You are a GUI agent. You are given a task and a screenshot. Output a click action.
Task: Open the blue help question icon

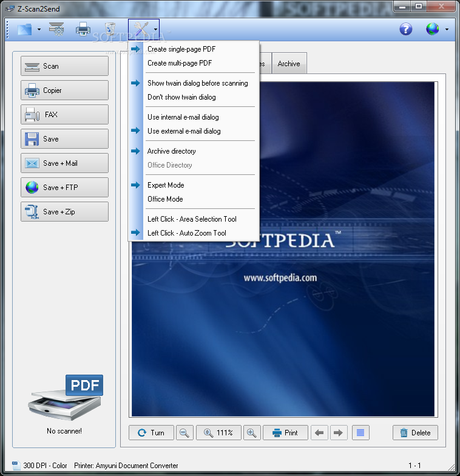pos(405,29)
